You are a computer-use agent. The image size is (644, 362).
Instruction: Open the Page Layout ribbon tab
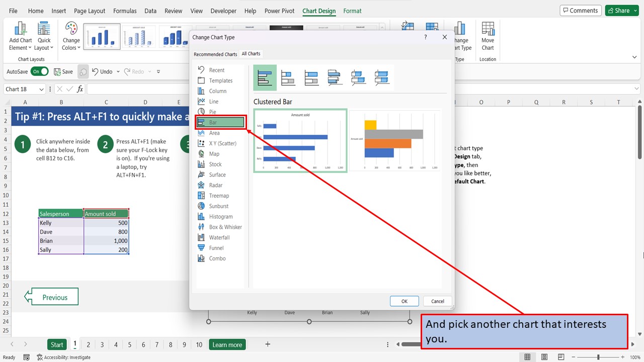[x=90, y=11]
